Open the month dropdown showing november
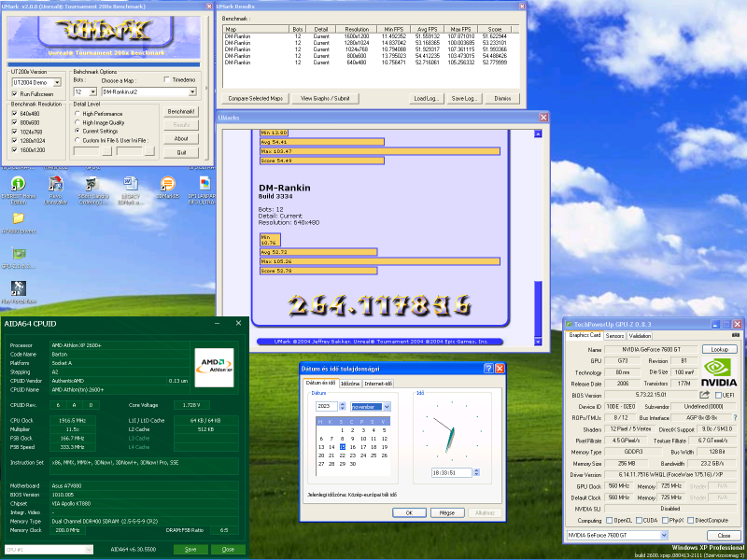This screenshot has width=747, height=560. (x=387, y=407)
